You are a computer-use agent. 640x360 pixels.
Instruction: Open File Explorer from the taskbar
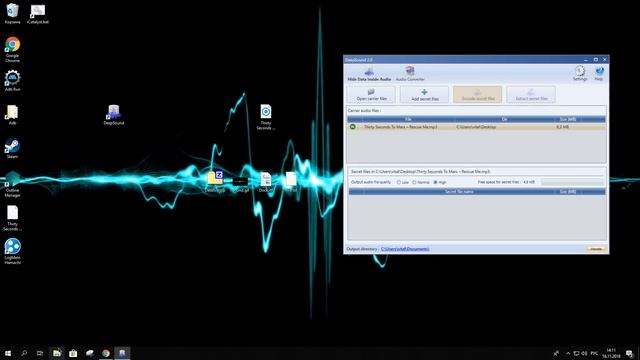click(x=57, y=353)
